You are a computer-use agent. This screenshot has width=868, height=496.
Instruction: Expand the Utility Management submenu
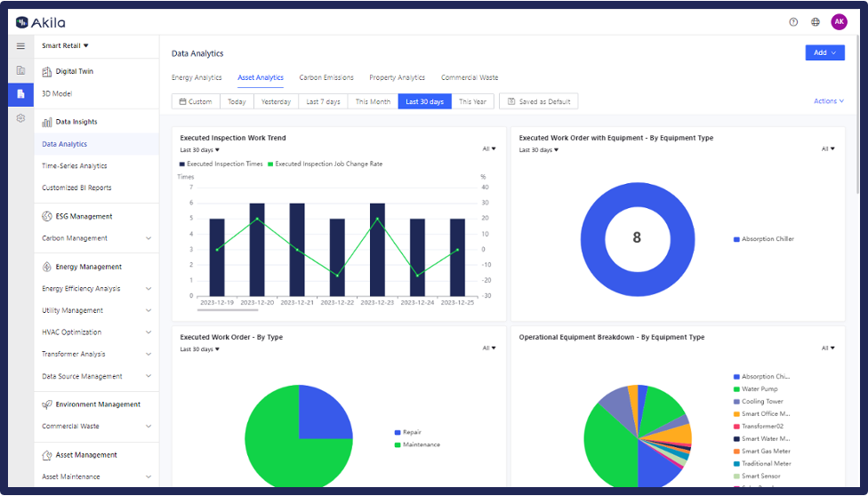click(x=149, y=310)
